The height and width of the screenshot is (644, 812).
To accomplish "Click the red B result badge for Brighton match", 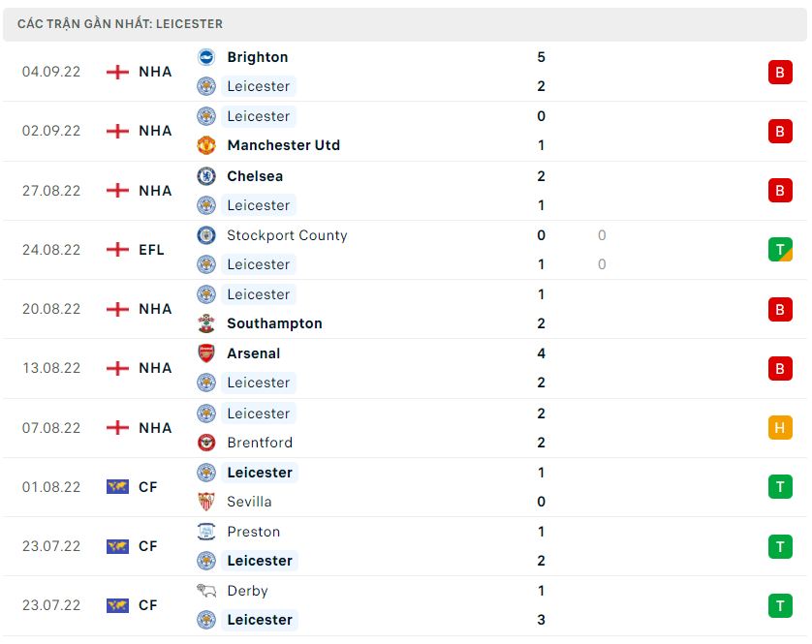I will pos(780,72).
